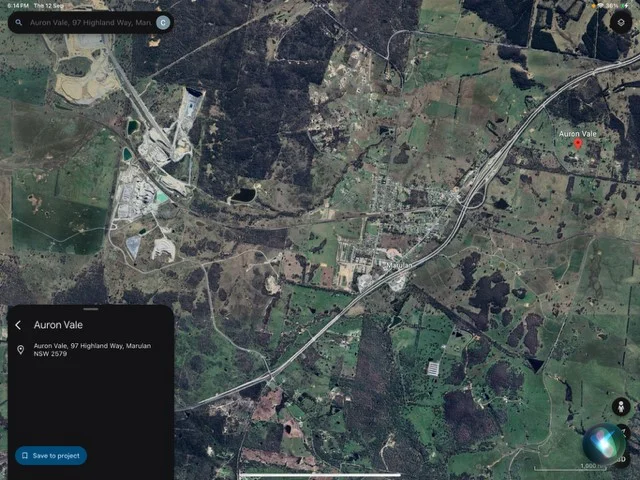Viewport: 640px width, 480px height.
Task: Open the map layers button
Action: point(620,22)
